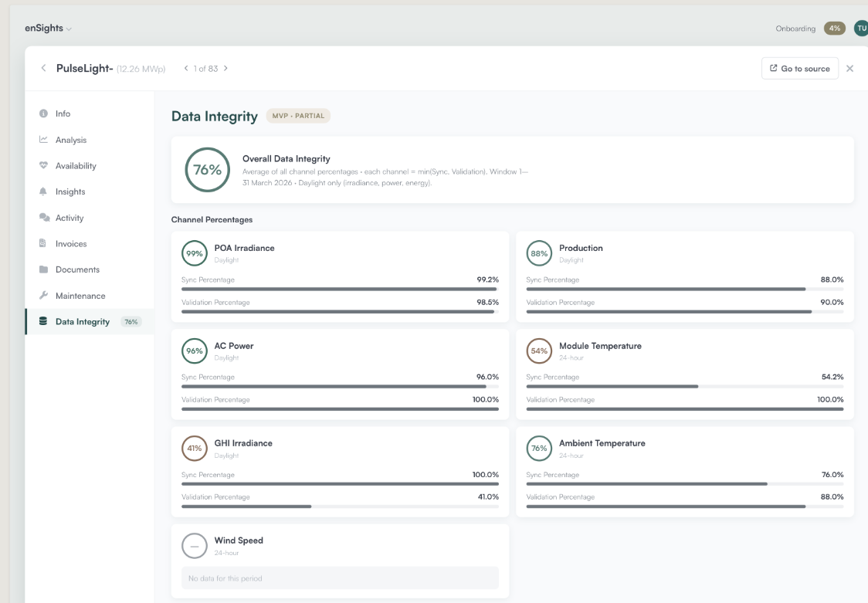This screenshot has width=868, height=603.
Task: Click Production Sync Percentage bar
Action: (x=685, y=289)
